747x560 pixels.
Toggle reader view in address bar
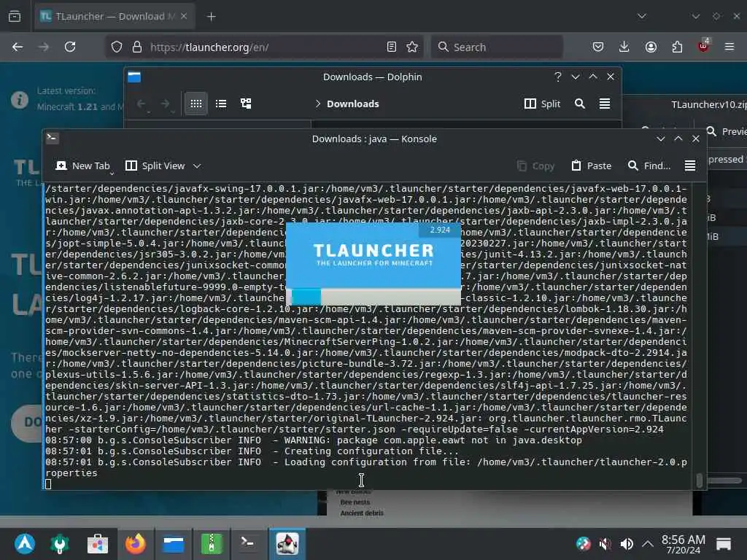point(392,47)
